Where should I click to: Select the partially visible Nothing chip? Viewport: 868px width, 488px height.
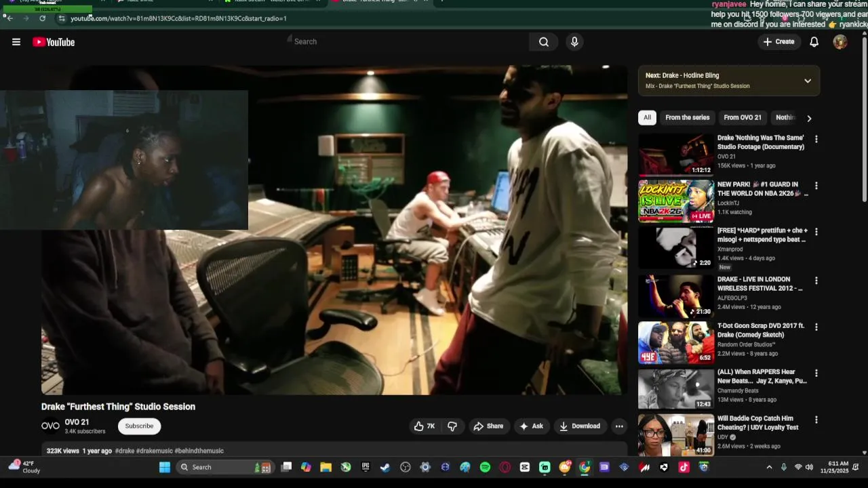(785, 118)
